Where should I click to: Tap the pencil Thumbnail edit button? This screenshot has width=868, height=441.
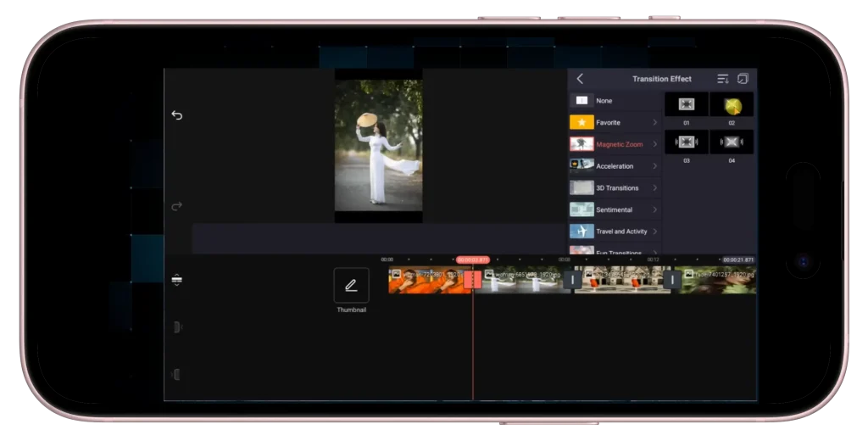[352, 285]
